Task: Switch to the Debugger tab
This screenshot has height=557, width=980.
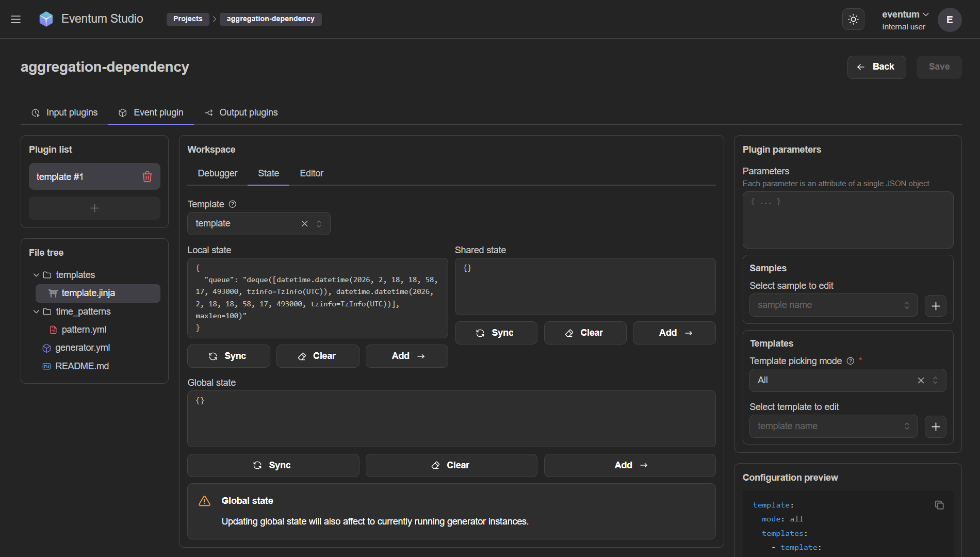Action: [217, 173]
